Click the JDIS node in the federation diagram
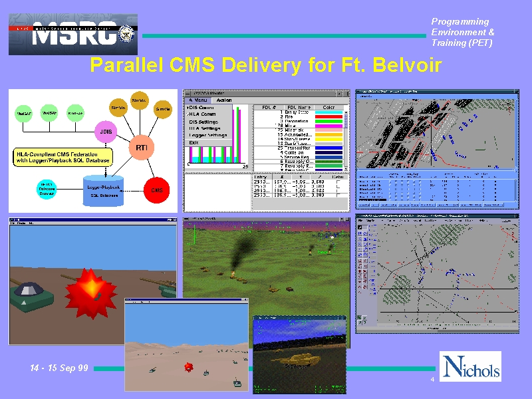This screenshot has height=399, width=532. click(106, 132)
